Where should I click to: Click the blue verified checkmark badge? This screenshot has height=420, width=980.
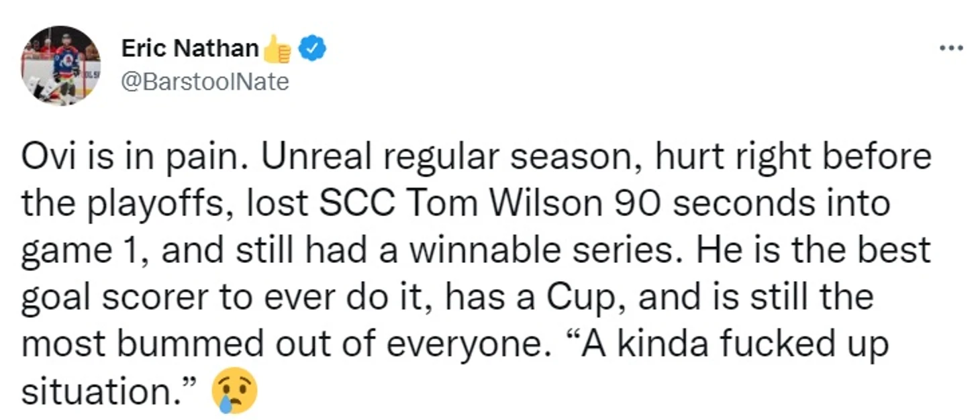tap(312, 48)
